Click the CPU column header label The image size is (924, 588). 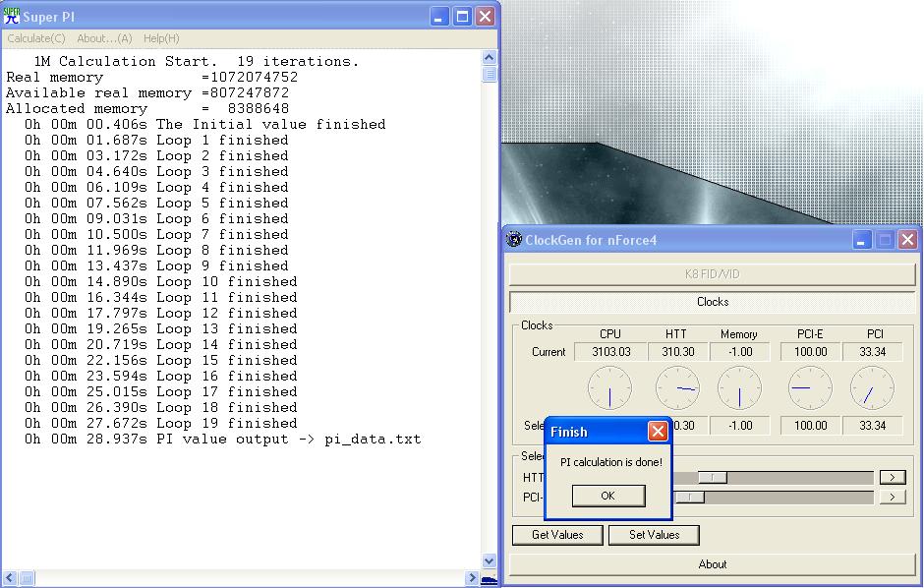pyautogui.click(x=609, y=334)
